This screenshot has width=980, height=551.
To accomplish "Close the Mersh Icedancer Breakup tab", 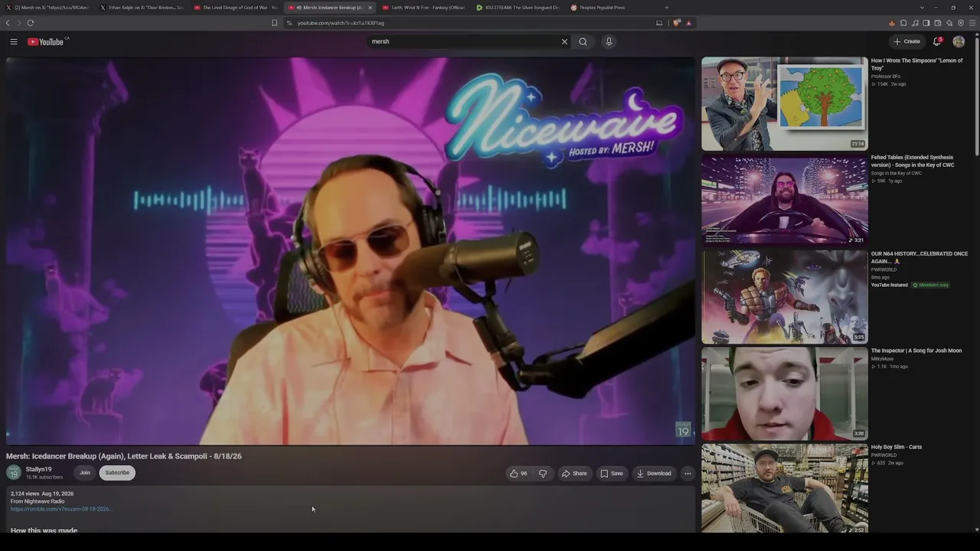I will 370,8.
